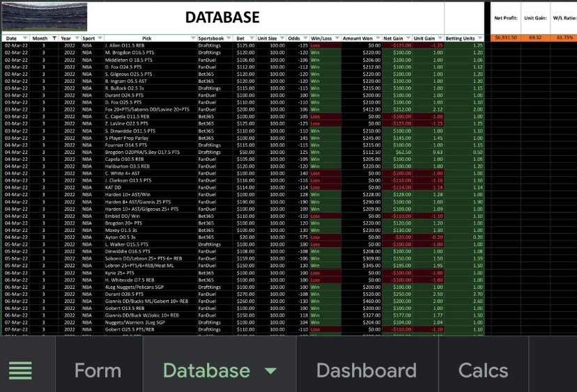The width and height of the screenshot is (577, 392).
Task: Select the pick cell 'Durant O24.5 PTS'
Action: (150, 95)
